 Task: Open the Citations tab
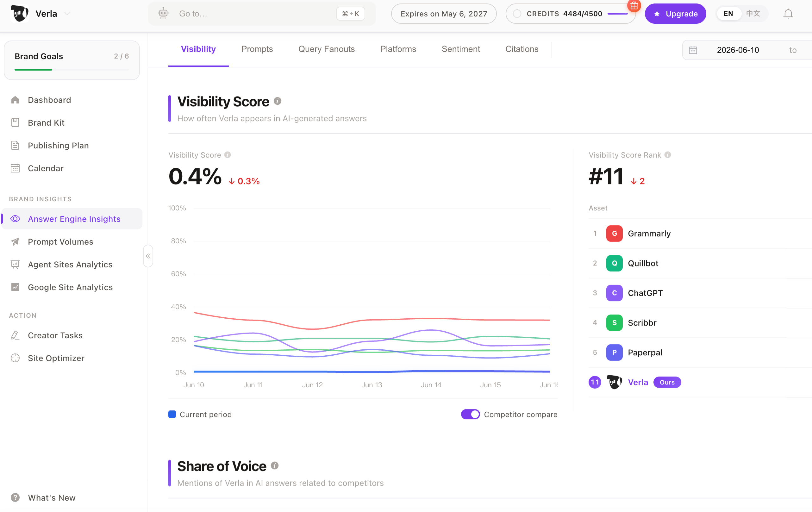pyautogui.click(x=522, y=49)
